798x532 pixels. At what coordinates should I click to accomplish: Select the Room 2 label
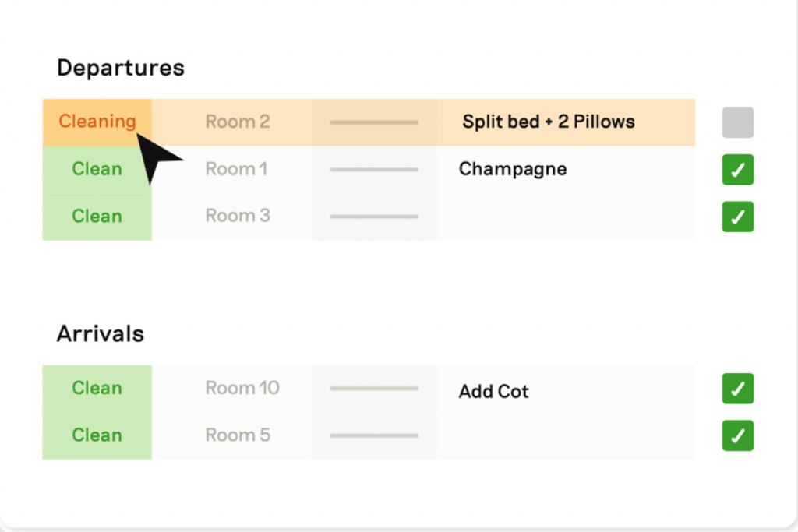[x=237, y=122]
